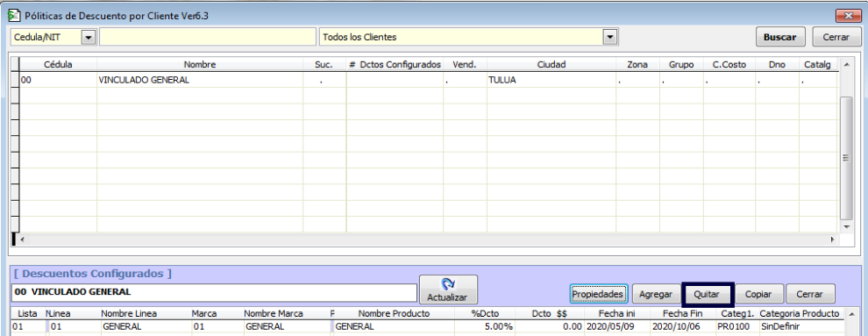Click the horizontal scrollbar left arrow
Viewport: 868px width, 336px height.
(23, 239)
